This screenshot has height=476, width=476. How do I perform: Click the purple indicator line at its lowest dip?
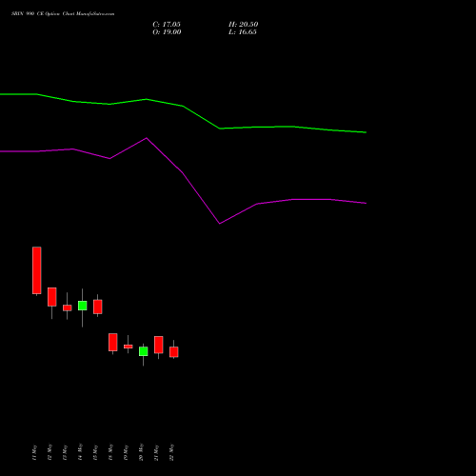pyautogui.click(x=220, y=224)
